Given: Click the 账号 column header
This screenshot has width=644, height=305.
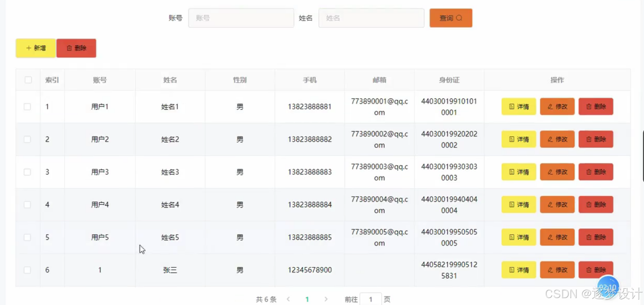Looking at the screenshot, I should pos(100,80).
